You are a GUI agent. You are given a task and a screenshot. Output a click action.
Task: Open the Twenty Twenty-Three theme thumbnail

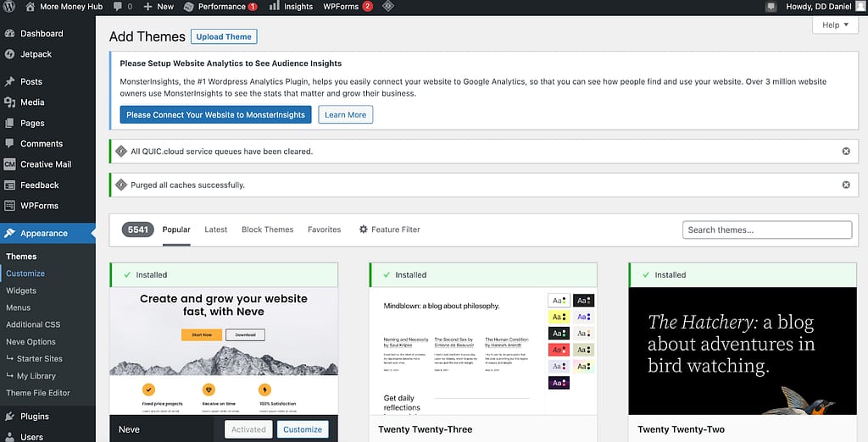pos(483,351)
